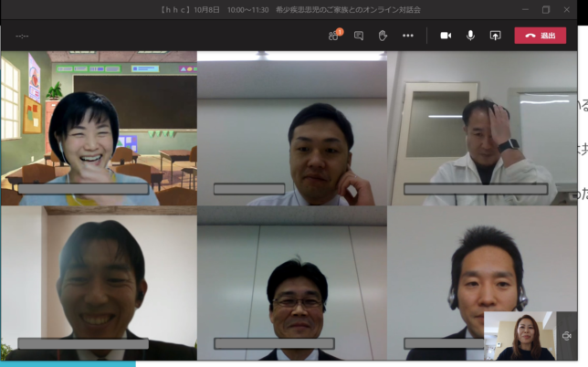588x367 pixels.
Task: Open the participants panel
Action: 334,36
